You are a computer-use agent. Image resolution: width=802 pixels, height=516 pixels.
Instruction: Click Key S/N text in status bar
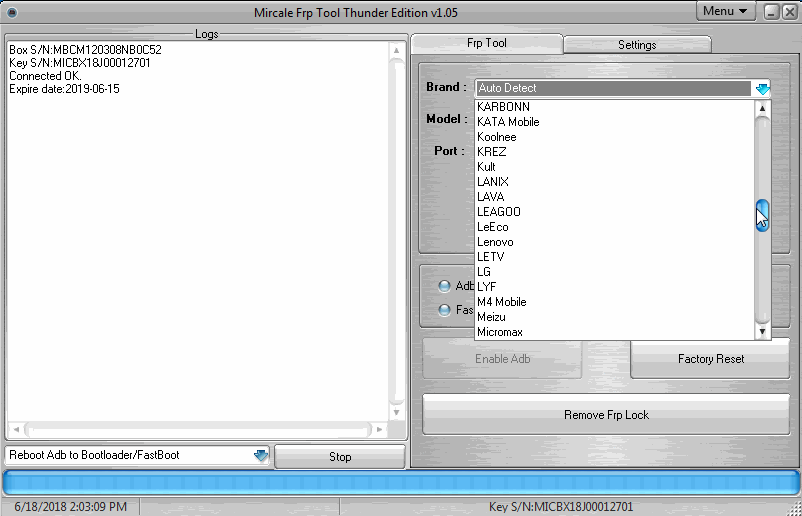(561, 507)
